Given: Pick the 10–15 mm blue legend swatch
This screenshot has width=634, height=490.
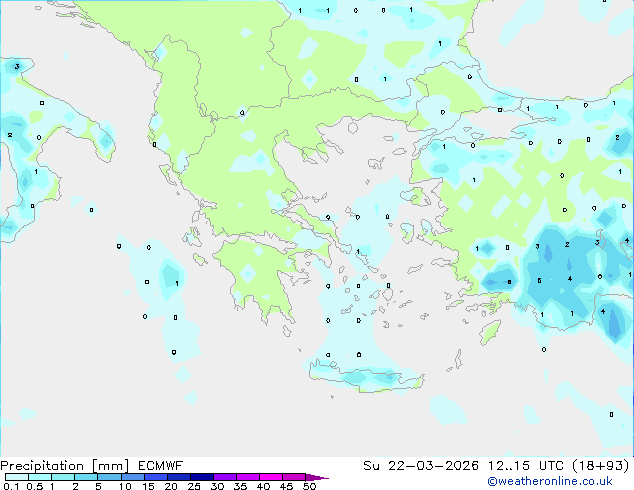Looking at the screenshot, I should [x=132, y=477].
